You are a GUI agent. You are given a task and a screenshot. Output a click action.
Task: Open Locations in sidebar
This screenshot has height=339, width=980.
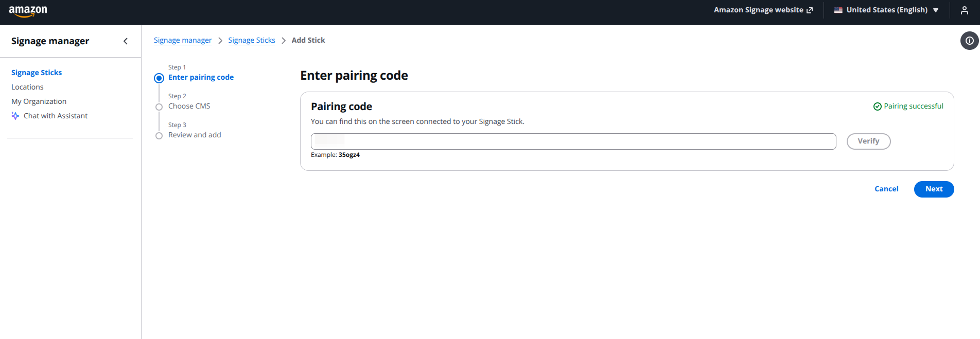coord(27,87)
